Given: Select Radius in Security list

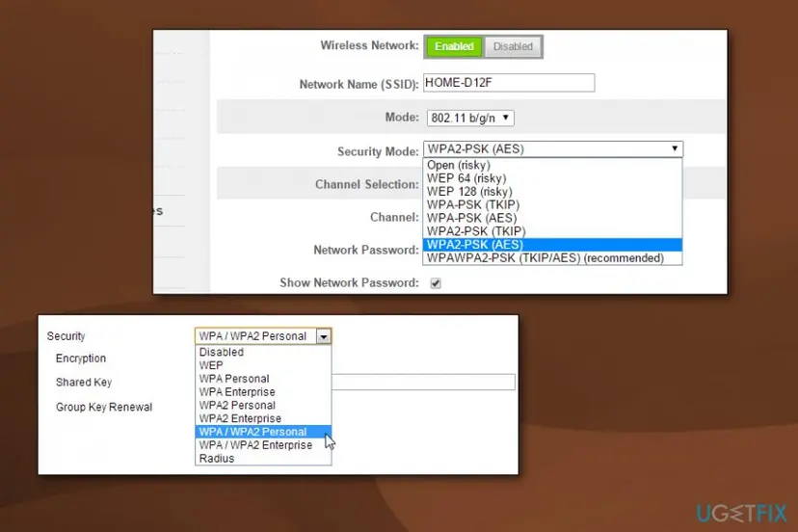Looking at the screenshot, I should tap(263, 458).
